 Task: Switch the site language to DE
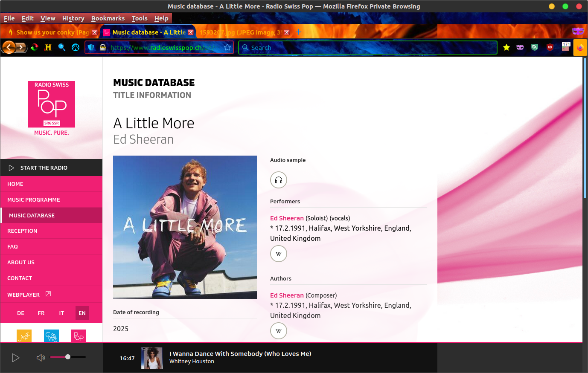(20, 313)
